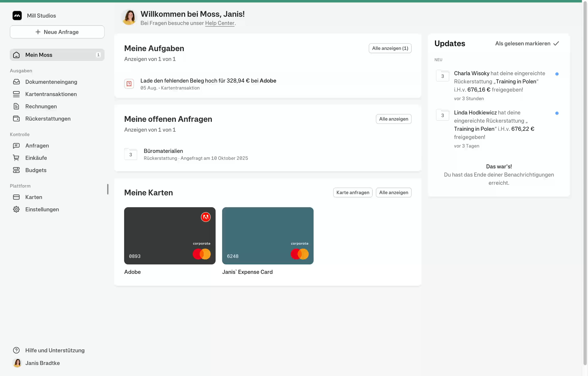The height and width of the screenshot is (376, 588).
Task: Click the Einstellungen gear icon
Action: click(16, 210)
